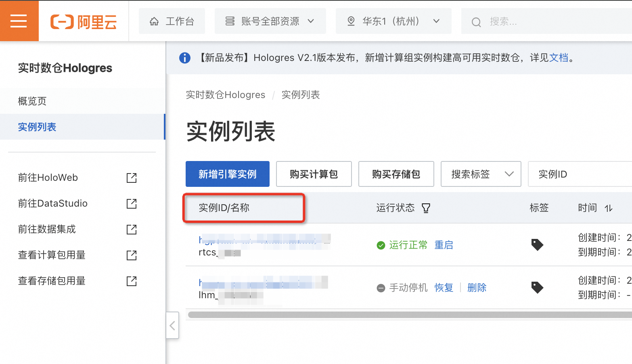Open the 运行状态 column filter icon
The image size is (632, 364).
coord(426,208)
